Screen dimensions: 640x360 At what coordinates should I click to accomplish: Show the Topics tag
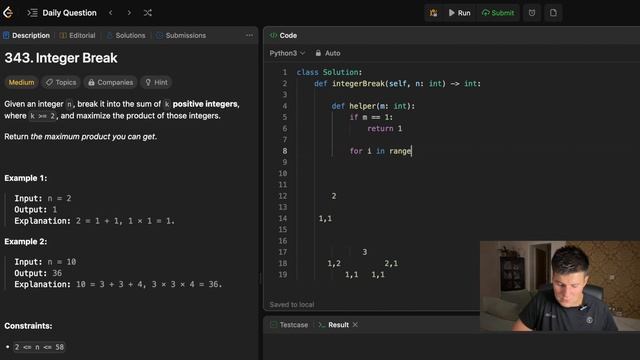pos(61,82)
